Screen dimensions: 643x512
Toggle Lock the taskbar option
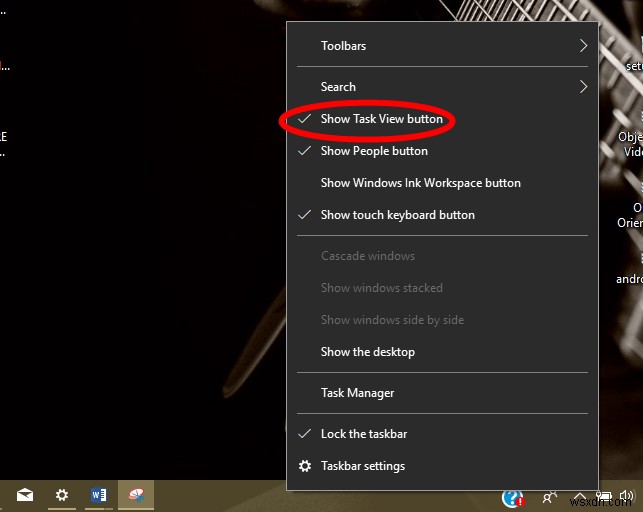tap(442, 434)
